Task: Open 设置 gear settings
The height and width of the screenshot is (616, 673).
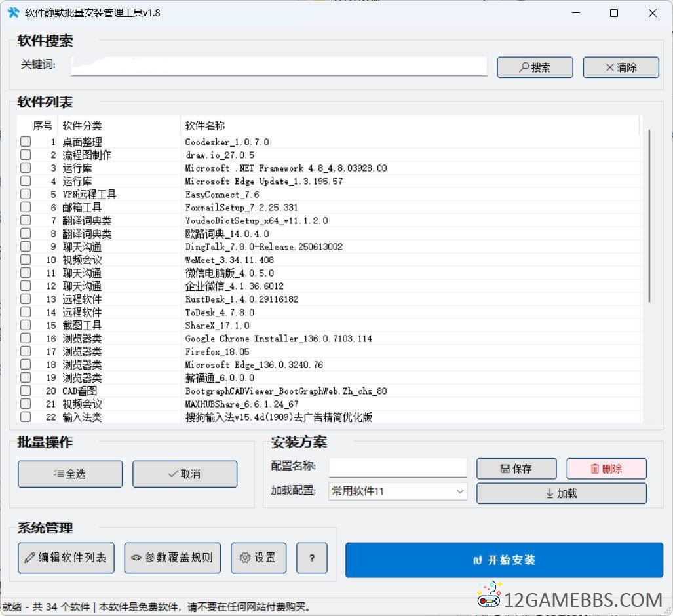Action: point(258,558)
